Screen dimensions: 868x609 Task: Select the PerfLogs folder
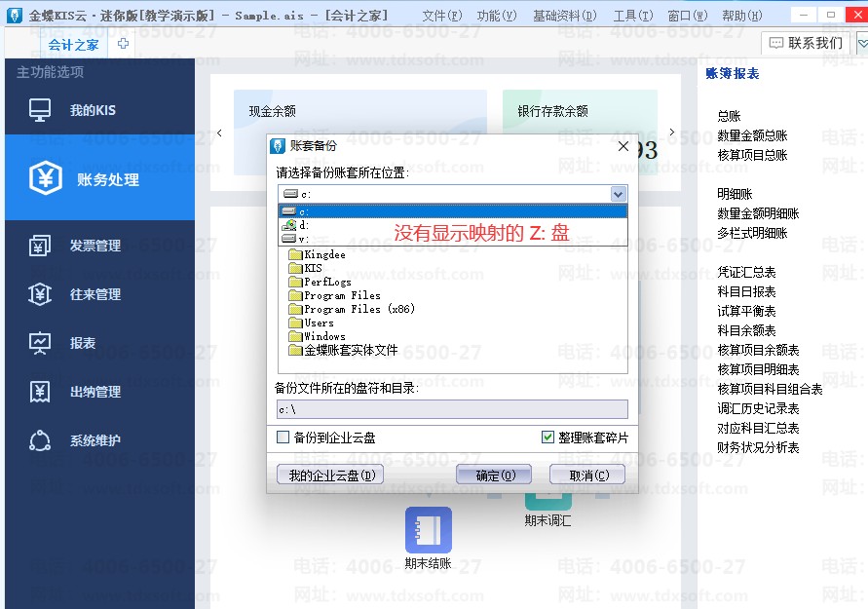tap(320, 282)
